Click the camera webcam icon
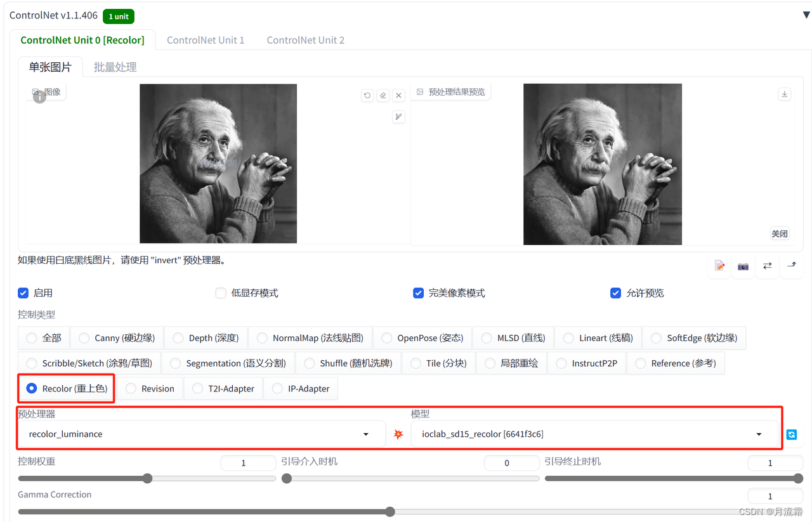Screen dimensions: 812x522 pos(743,266)
